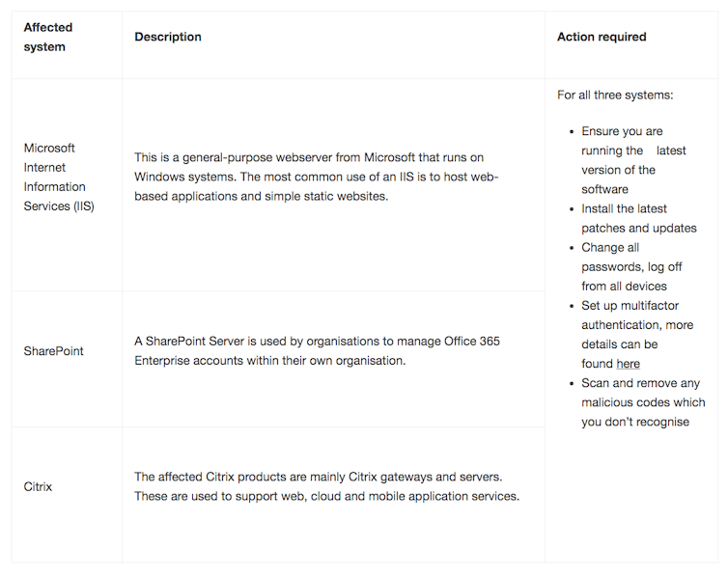The height and width of the screenshot is (576, 728).
Task: Click the 'Set up multifactor authentication' bullet
Action: (637, 315)
